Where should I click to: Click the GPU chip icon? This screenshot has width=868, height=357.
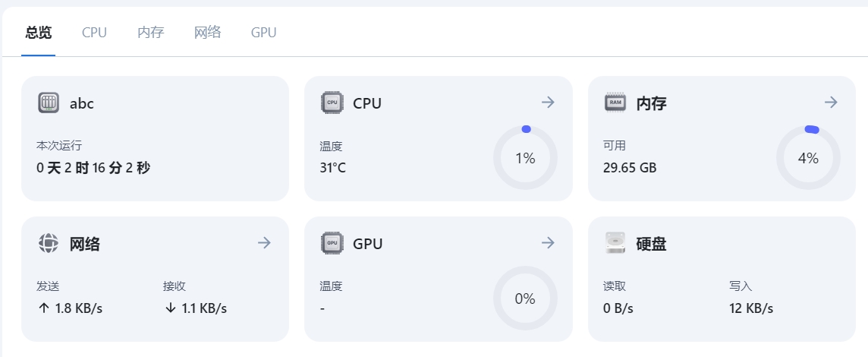coord(332,243)
